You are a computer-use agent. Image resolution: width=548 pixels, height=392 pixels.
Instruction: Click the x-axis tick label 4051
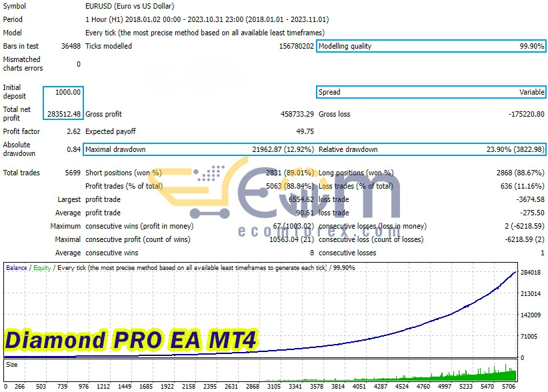(x=359, y=386)
